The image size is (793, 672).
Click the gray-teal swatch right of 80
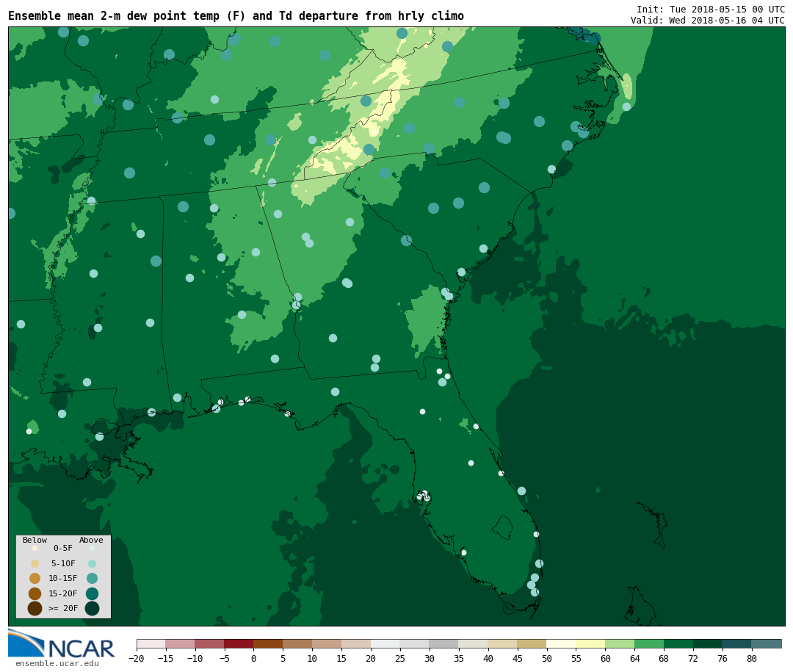(x=767, y=643)
